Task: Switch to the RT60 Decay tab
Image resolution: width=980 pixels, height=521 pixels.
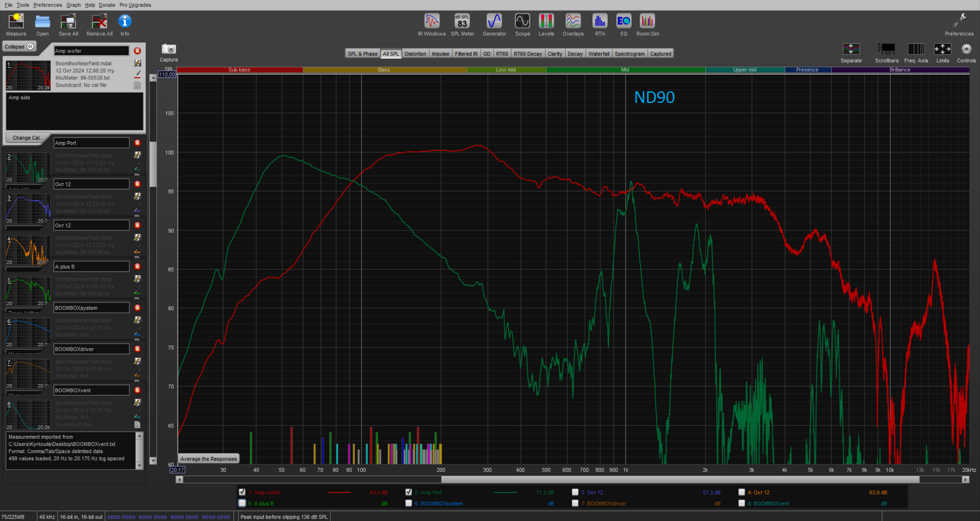Action: click(x=528, y=54)
